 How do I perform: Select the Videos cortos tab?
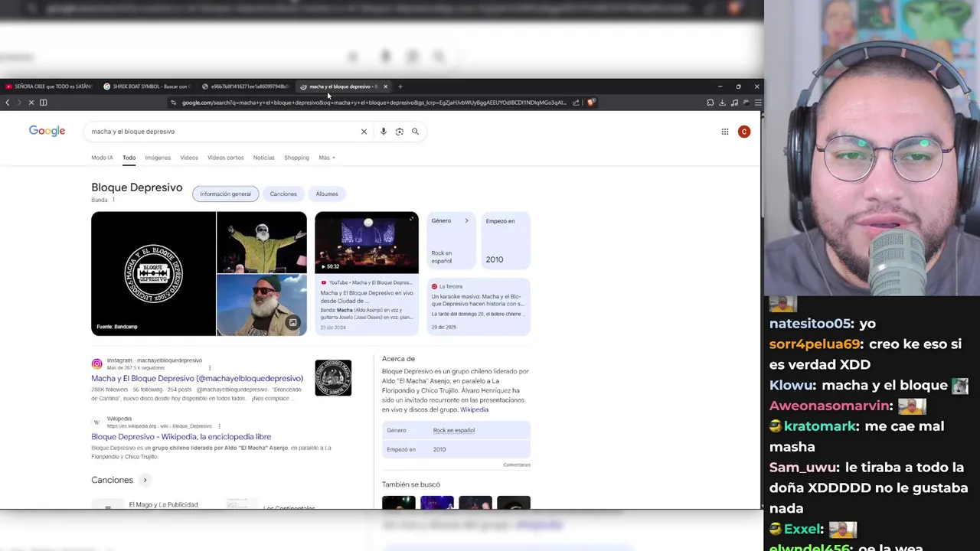(x=225, y=158)
